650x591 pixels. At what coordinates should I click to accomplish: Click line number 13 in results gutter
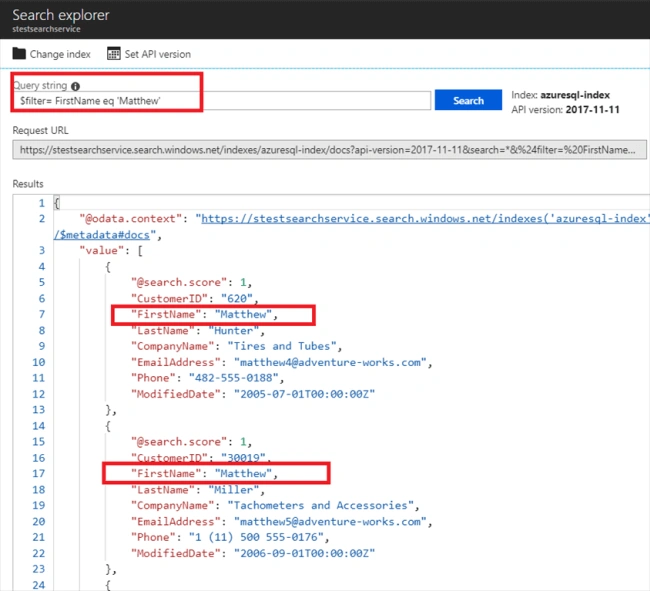coord(39,410)
